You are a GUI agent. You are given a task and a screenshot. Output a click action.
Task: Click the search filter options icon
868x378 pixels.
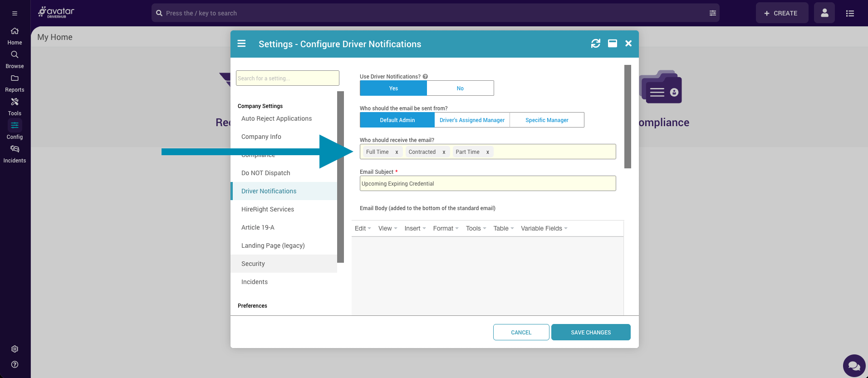click(x=713, y=13)
